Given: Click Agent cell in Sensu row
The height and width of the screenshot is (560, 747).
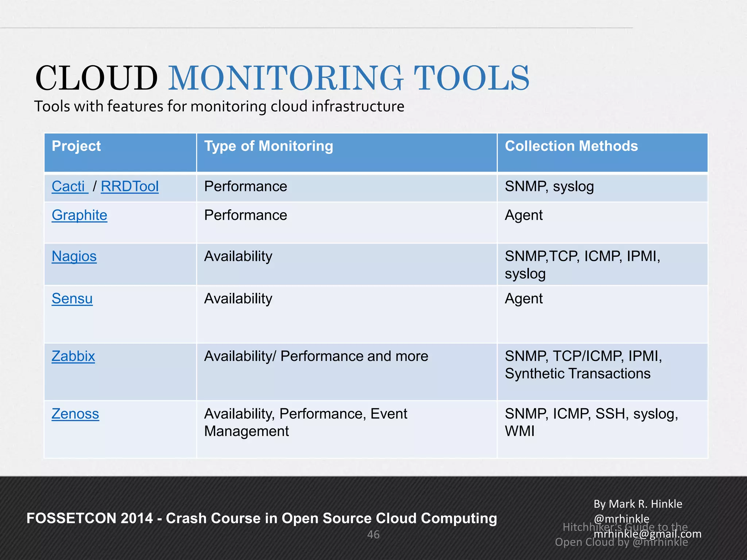Looking at the screenshot, I should coord(603,314).
